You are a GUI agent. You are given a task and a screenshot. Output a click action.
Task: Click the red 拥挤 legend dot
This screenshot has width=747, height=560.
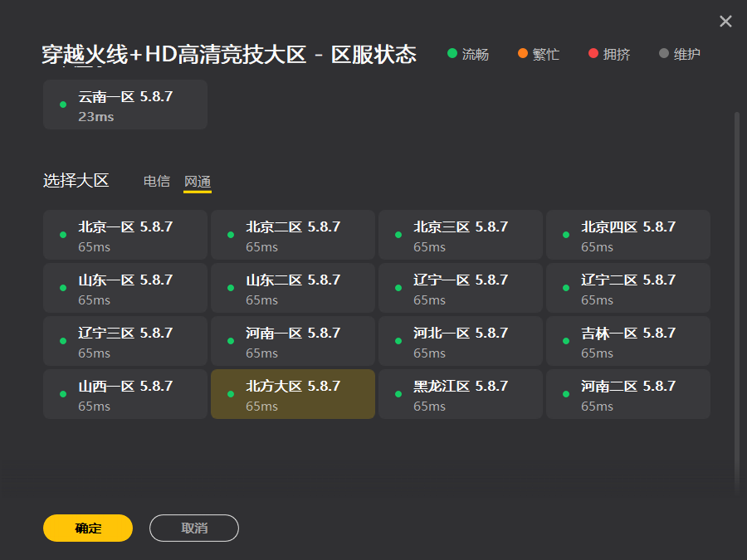[x=593, y=53]
